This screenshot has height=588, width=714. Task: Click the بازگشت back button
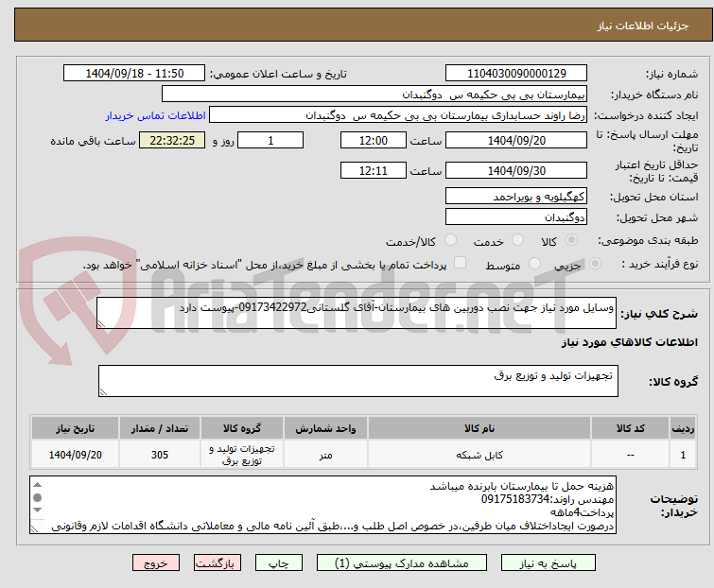click(x=217, y=563)
